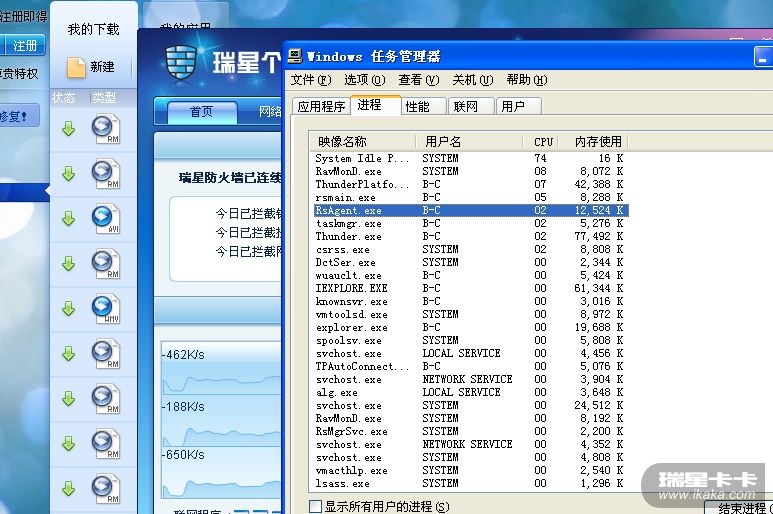This screenshot has height=514, width=773.
Task: Select the rsmain.exe process row
Action: [471, 197]
